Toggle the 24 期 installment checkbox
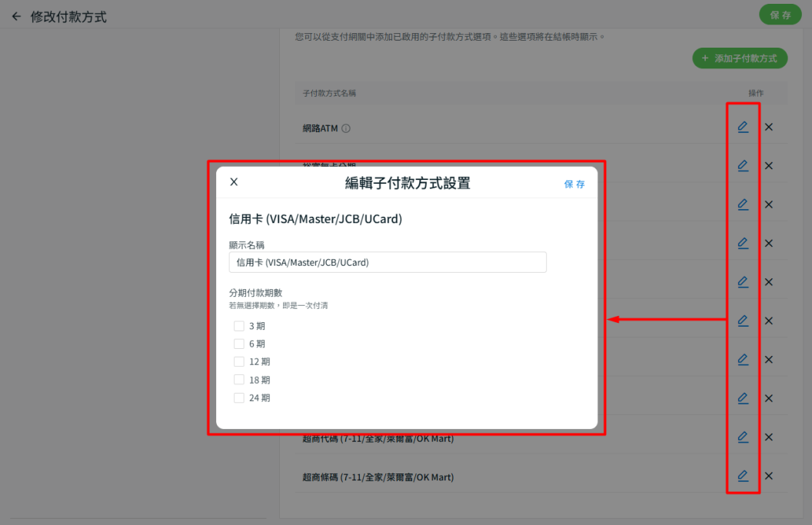812x525 pixels. coord(239,397)
